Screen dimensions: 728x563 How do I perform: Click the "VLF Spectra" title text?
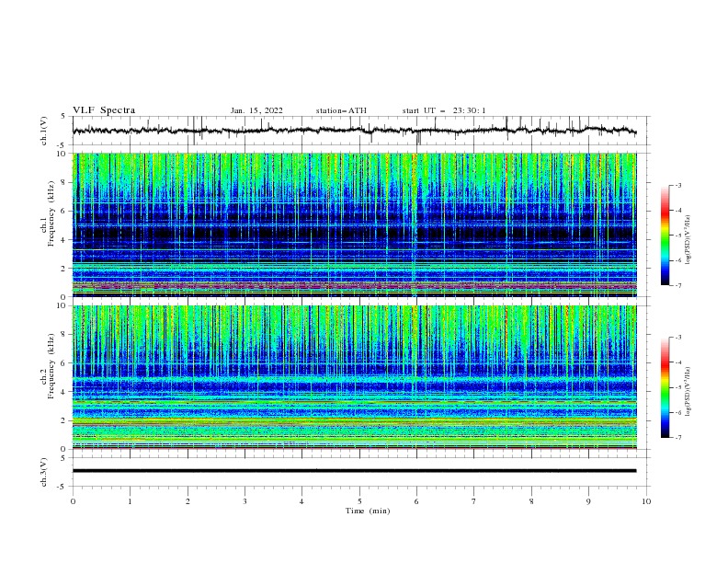point(104,110)
